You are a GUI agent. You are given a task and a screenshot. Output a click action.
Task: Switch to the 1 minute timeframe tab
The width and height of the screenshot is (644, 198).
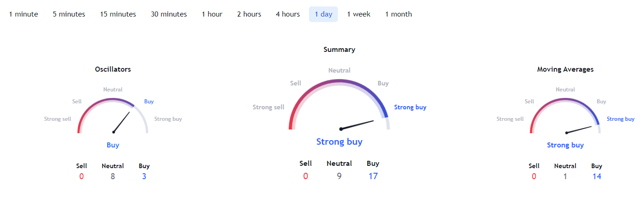(x=23, y=14)
